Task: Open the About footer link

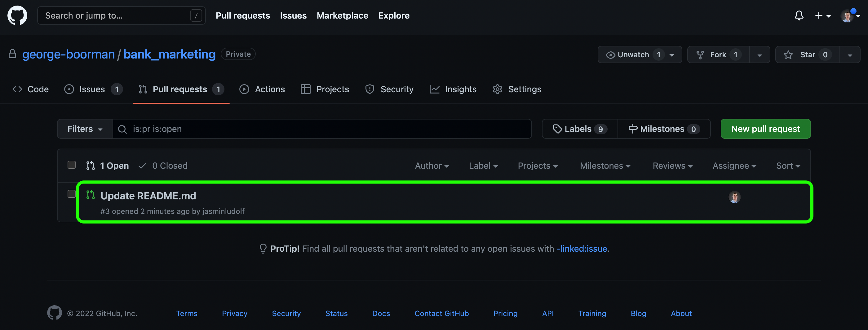Action: pos(681,313)
